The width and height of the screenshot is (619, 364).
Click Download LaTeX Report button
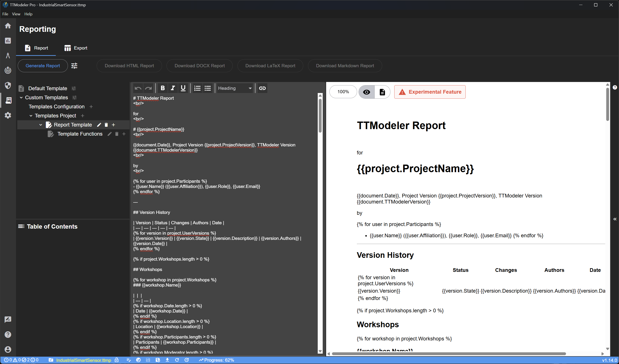tap(270, 66)
